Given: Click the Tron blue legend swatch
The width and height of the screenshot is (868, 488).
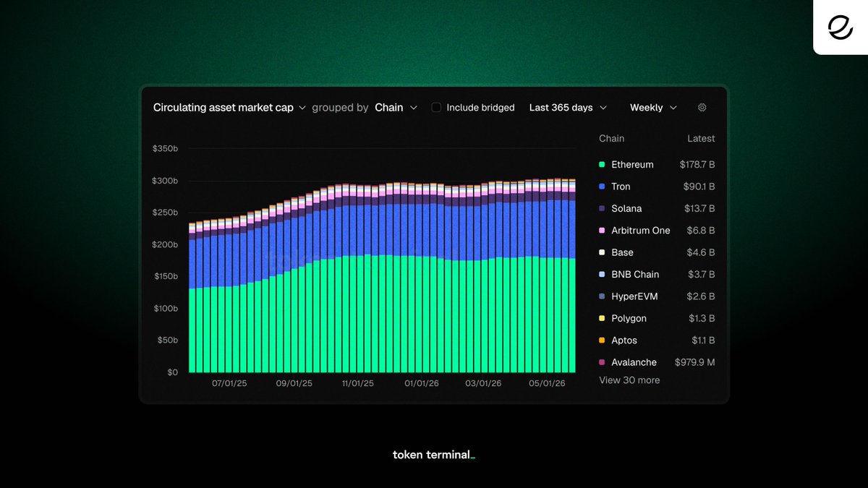Looking at the screenshot, I should point(602,187).
